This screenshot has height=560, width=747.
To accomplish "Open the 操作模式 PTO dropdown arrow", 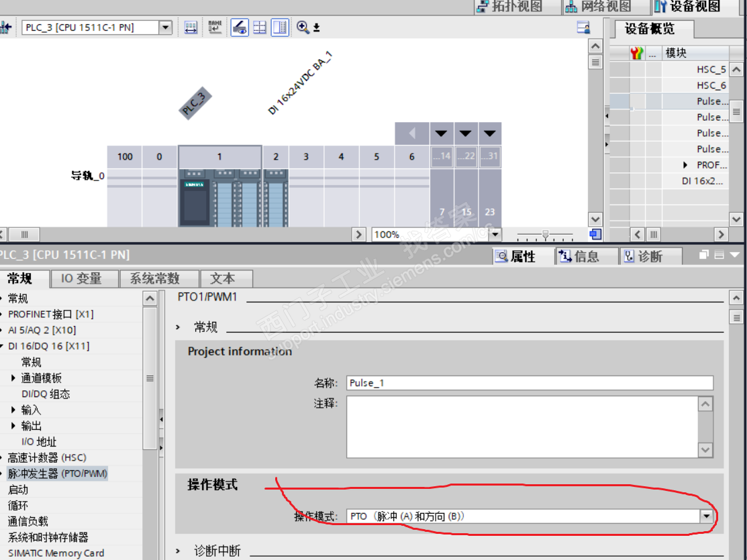I will pyautogui.click(x=706, y=516).
